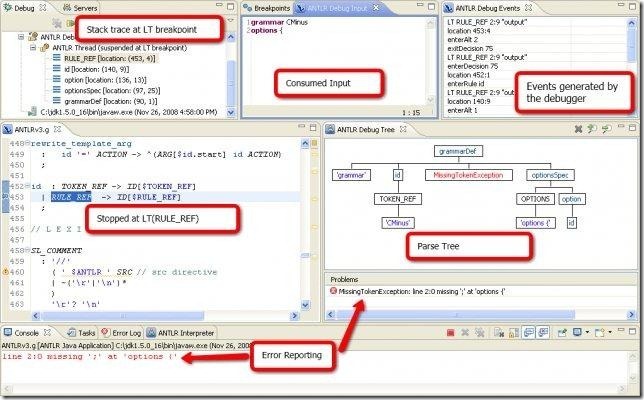Toggle show console on standard error change

(x=543, y=332)
